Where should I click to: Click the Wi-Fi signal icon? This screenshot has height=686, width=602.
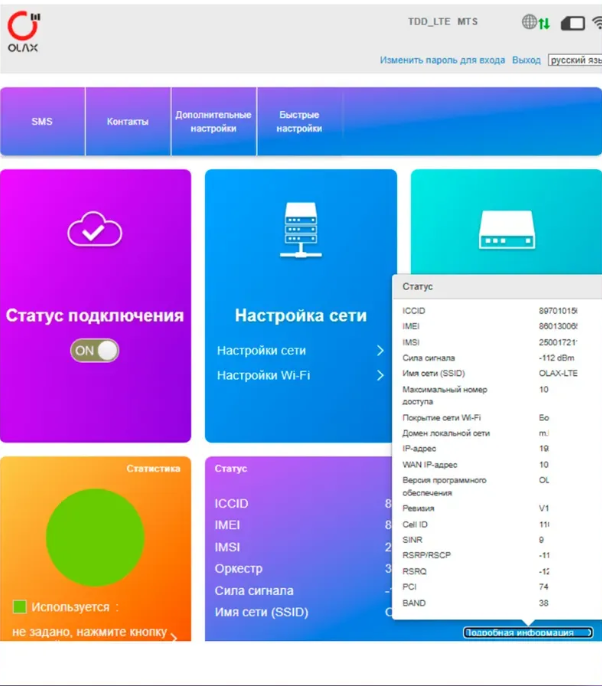click(x=596, y=22)
